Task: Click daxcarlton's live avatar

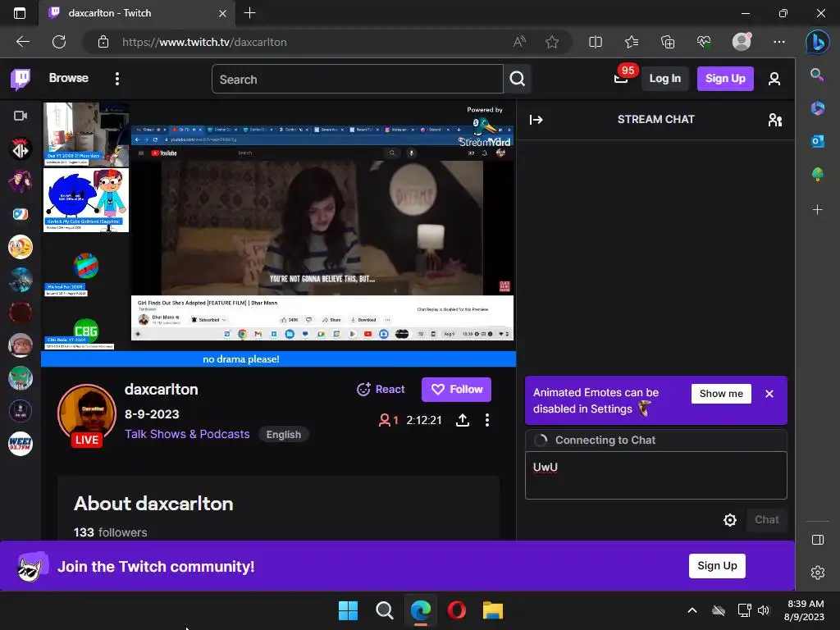Action: tap(87, 414)
